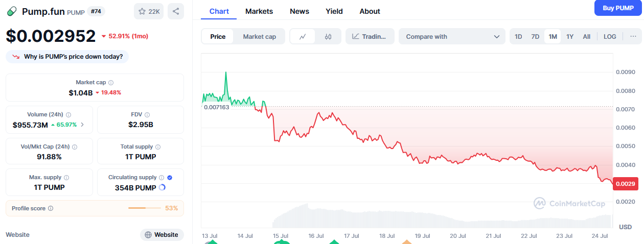Expand Volume (24h) details chevron
The image size is (644, 244).
pyautogui.click(x=83, y=125)
